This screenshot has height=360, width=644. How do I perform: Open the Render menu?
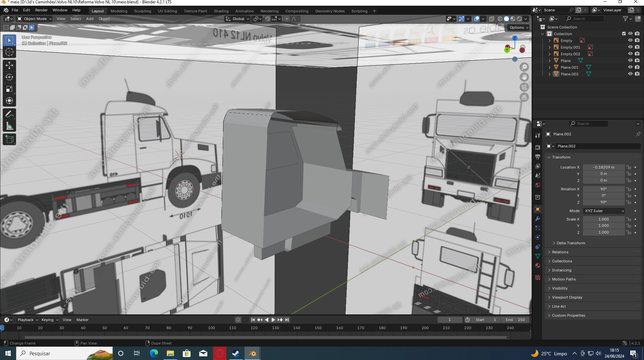41,10
